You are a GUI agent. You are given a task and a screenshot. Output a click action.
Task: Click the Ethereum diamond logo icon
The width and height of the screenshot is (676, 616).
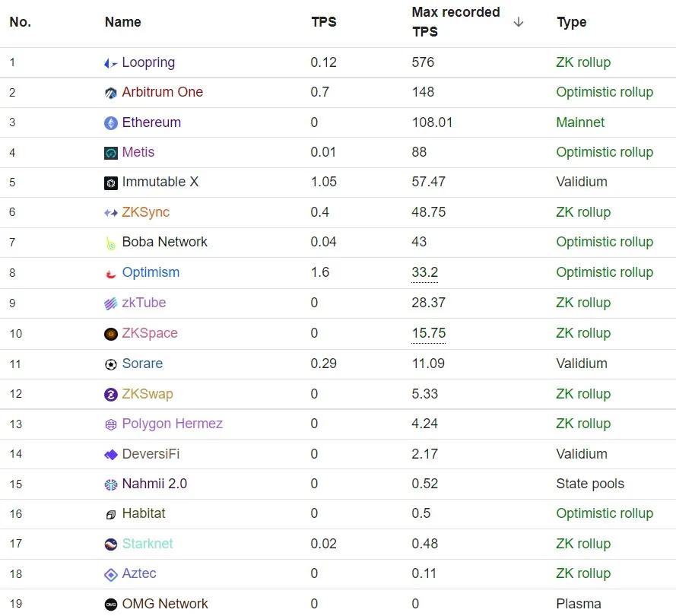[111, 123]
